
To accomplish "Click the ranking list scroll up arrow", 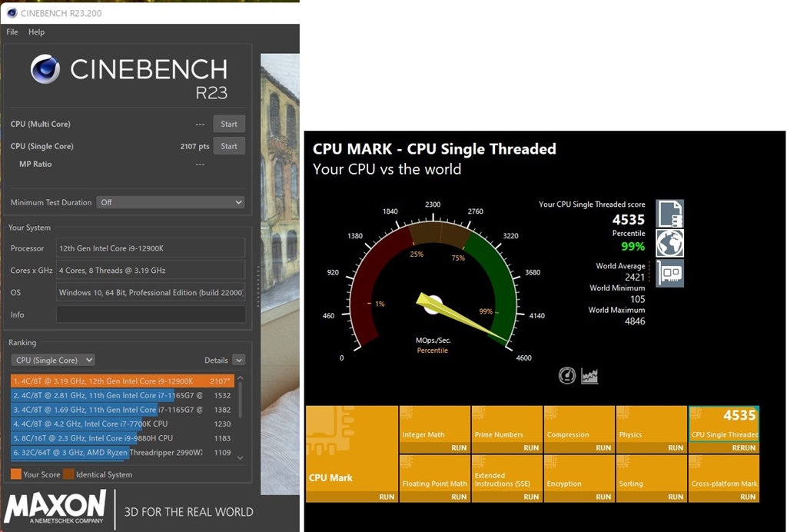I will click(241, 377).
